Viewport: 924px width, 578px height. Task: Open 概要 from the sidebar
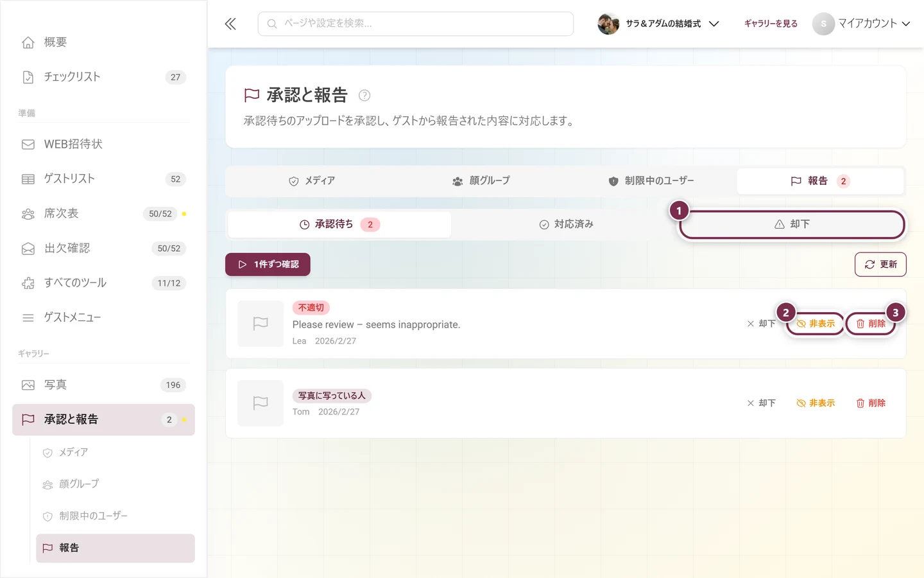point(103,42)
